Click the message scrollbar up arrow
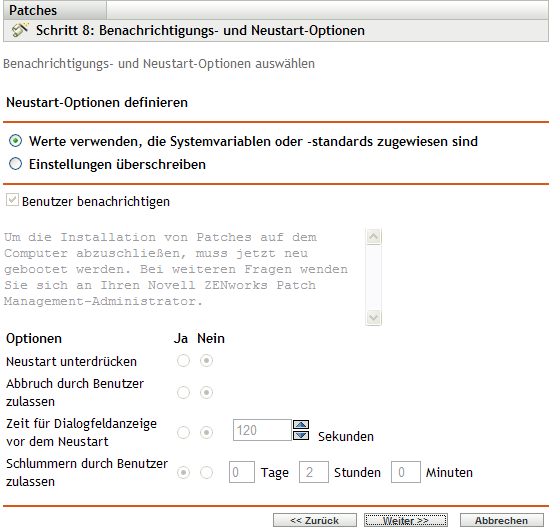 (373, 237)
